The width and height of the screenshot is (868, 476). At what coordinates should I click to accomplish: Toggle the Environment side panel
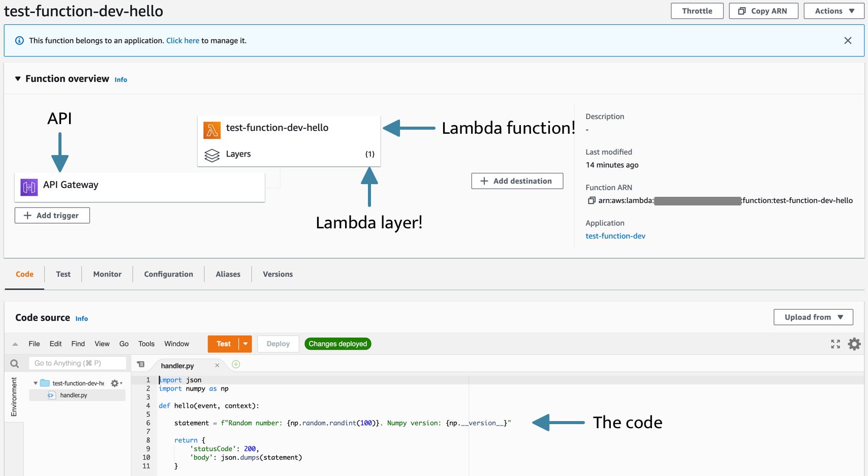coord(14,397)
